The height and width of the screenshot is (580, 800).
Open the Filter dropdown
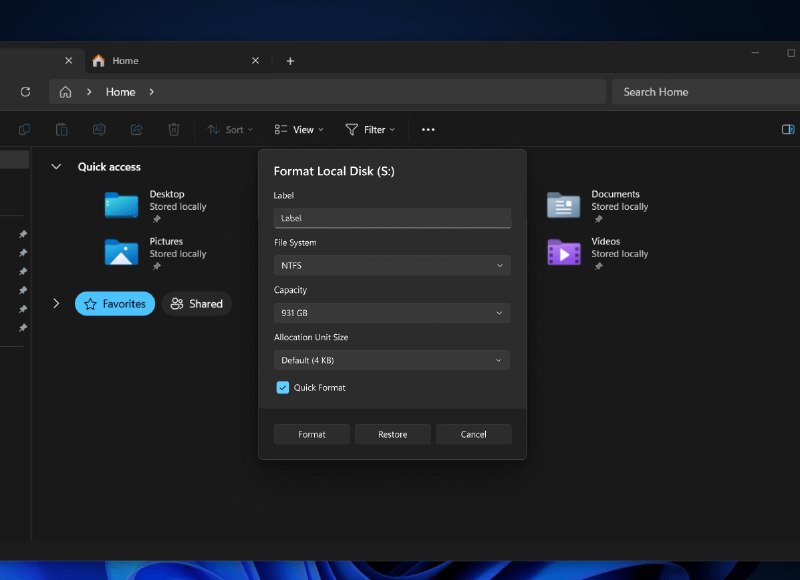(x=370, y=130)
